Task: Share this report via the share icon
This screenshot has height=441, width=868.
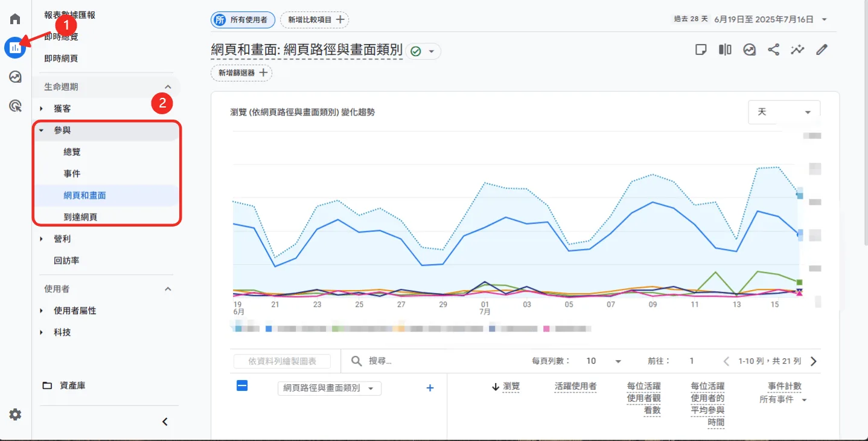Action: point(773,50)
